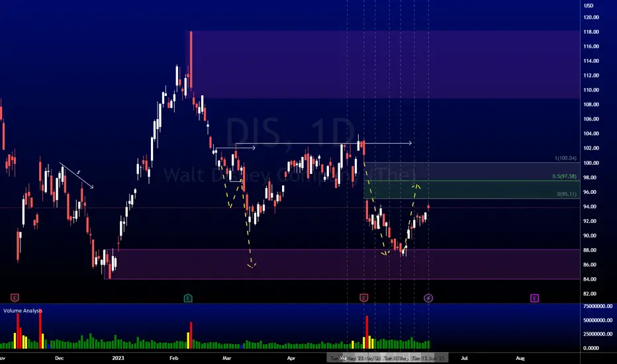Viewport: 617px width, 364px height.
Task: Click the Aug label on time axis
Action: point(520,358)
